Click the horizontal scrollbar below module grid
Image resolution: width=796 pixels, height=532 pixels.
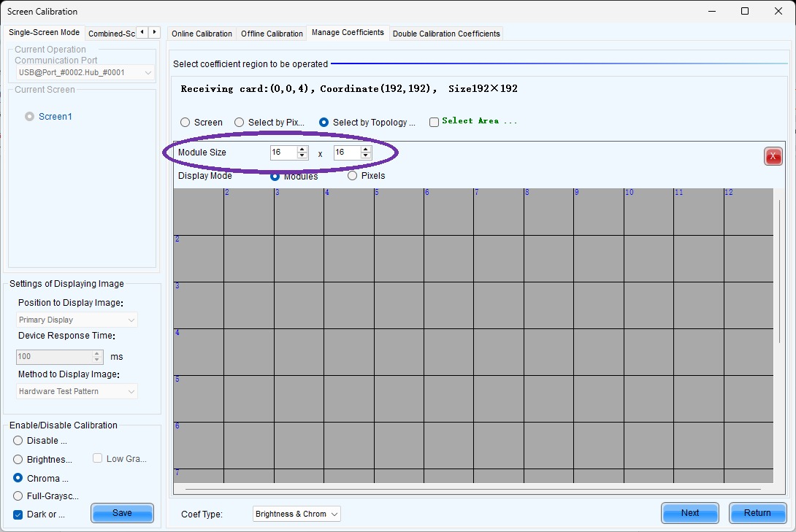tap(473, 489)
